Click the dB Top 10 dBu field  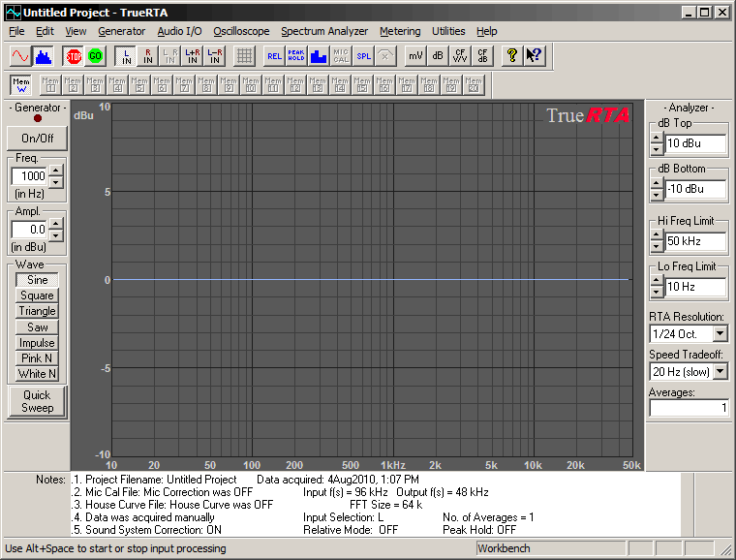(x=695, y=143)
